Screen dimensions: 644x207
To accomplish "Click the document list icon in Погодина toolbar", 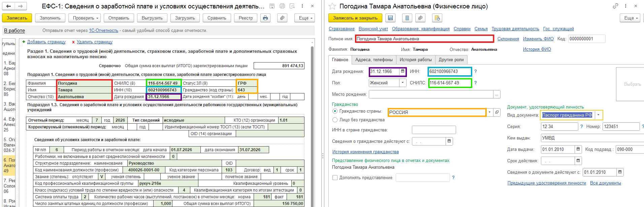I will (x=407, y=18).
